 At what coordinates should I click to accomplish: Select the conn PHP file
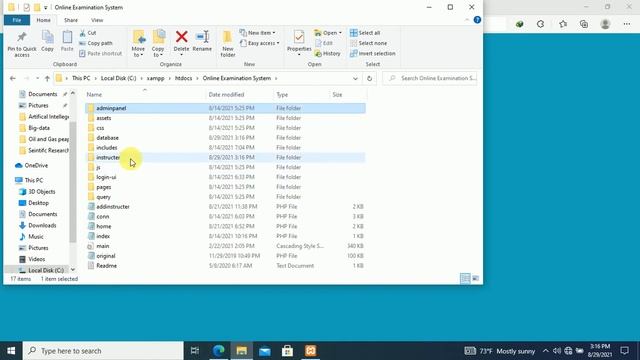(225, 216)
